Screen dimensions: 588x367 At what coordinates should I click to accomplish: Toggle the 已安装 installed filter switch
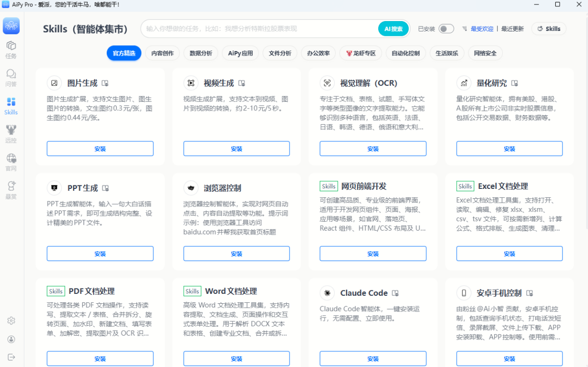pyautogui.click(x=446, y=29)
